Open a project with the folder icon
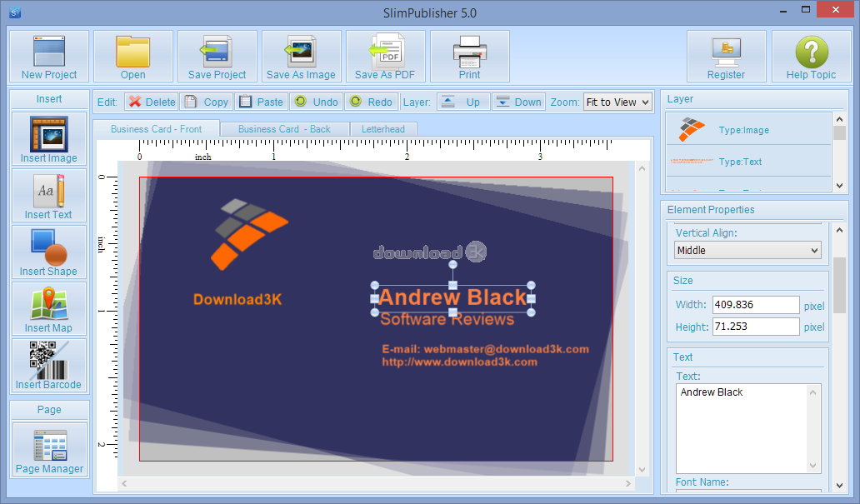860x504 pixels. (x=133, y=57)
